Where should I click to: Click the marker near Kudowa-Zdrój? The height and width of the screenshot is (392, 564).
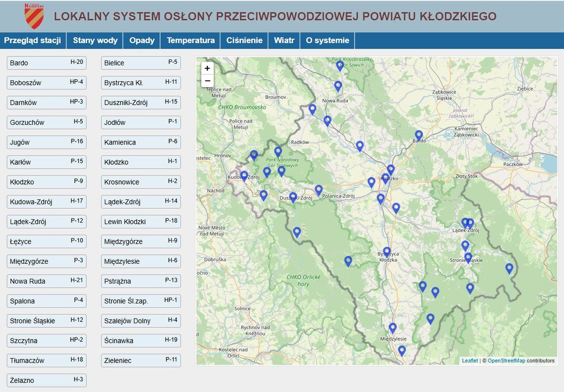pos(245,175)
